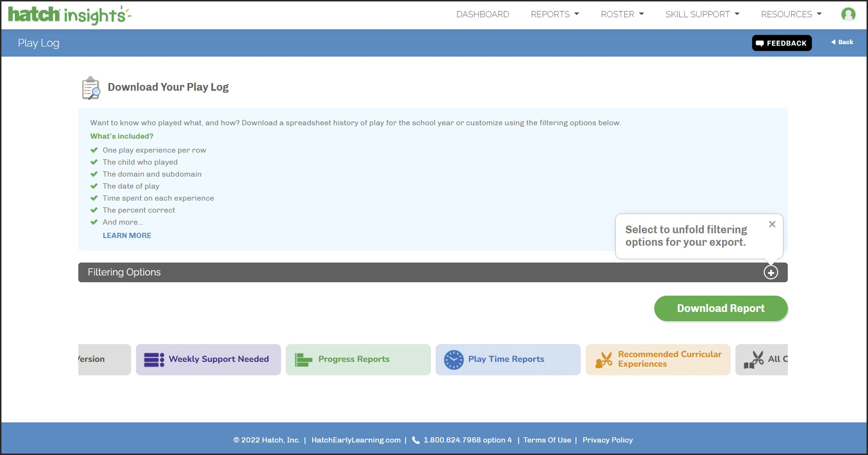Open the Terms Of Use link

(547, 440)
